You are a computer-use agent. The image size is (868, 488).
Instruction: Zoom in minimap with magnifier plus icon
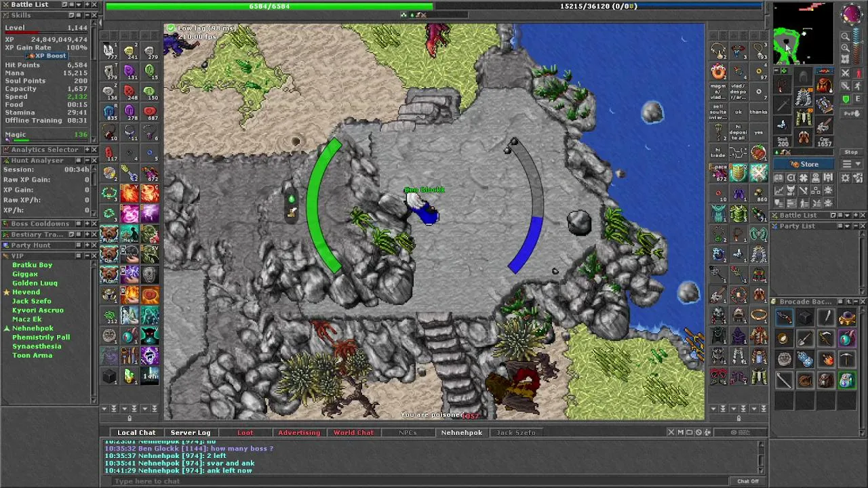point(846,48)
